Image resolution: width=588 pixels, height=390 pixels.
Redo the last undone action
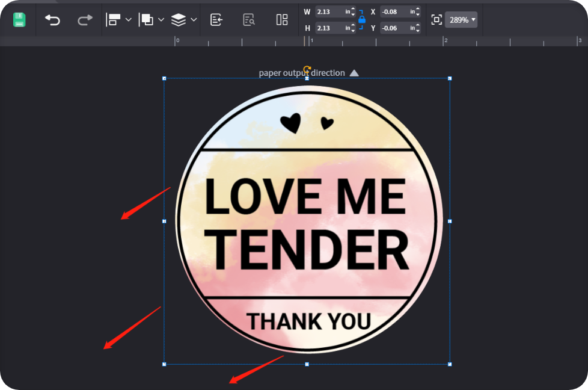point(85,20)
